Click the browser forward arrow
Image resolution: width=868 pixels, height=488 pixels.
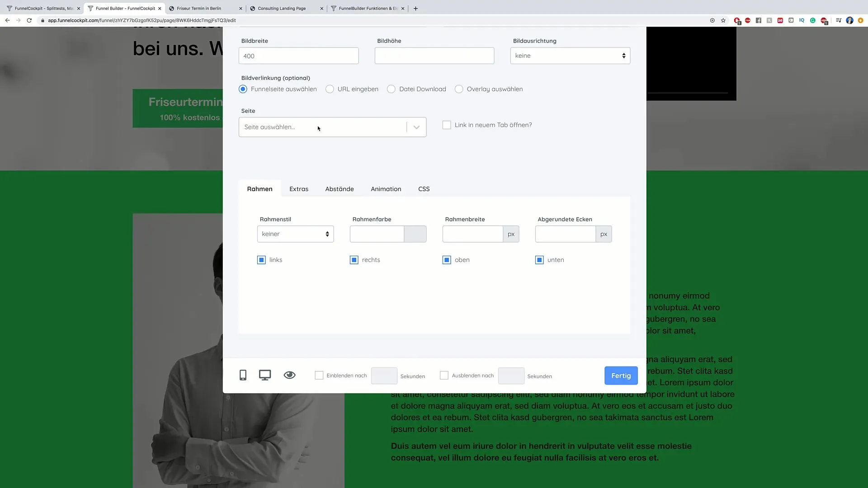pyautogui.click(x=18, y=20)
